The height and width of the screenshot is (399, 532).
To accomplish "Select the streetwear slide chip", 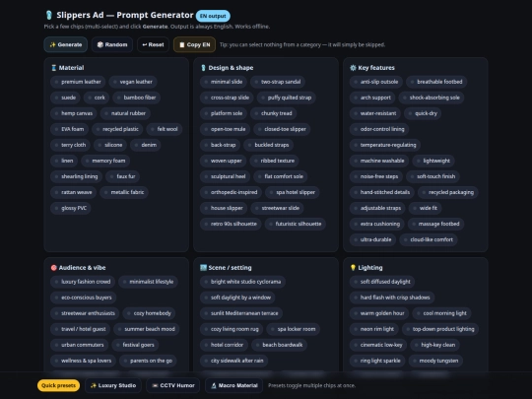I will (x=277, y=208).
